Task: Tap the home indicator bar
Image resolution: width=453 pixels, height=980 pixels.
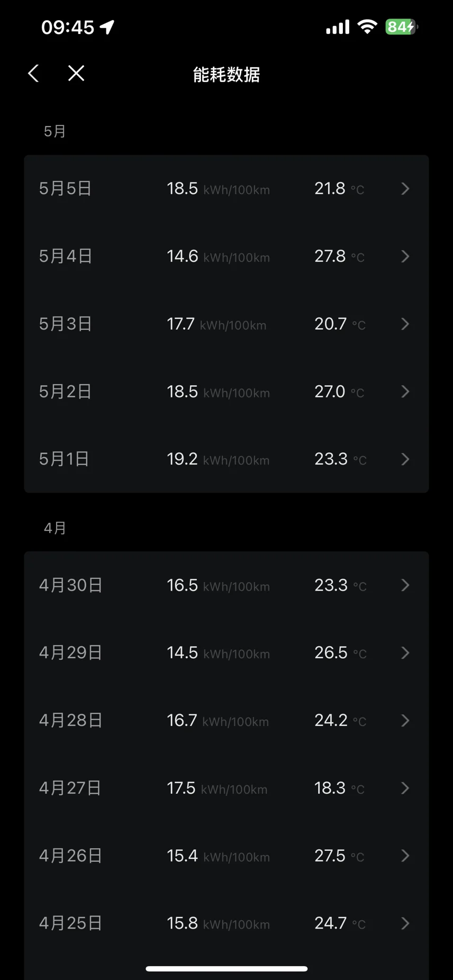Action: click(226, 969)
